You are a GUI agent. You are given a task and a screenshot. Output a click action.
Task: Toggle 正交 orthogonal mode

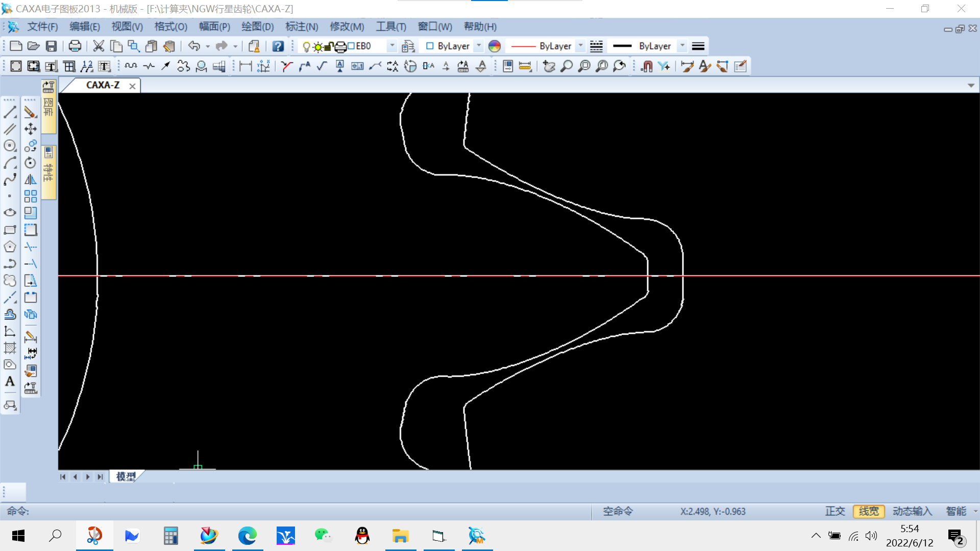pyautogui.click(x=835, y=511)
